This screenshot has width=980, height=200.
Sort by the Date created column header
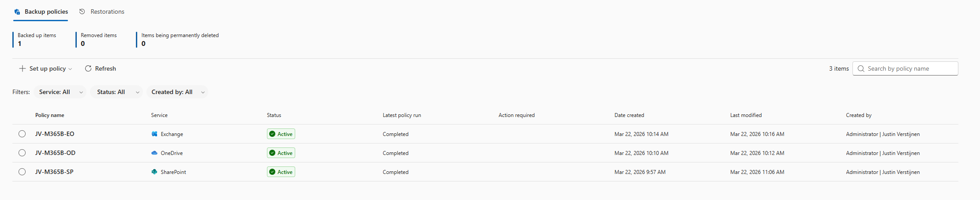629,115
